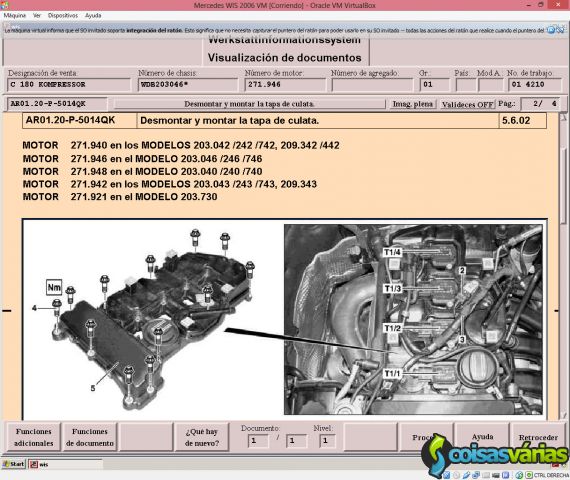This screenshot has height=480, width=570.
Task: Click the mouse integration icon in the status bar
Action: tap(519, 475)
